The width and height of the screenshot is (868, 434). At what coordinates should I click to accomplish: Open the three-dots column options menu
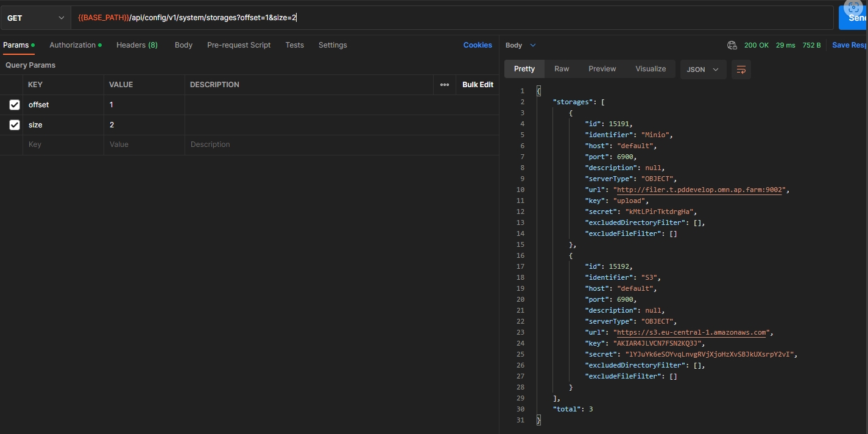pos(444,85)
